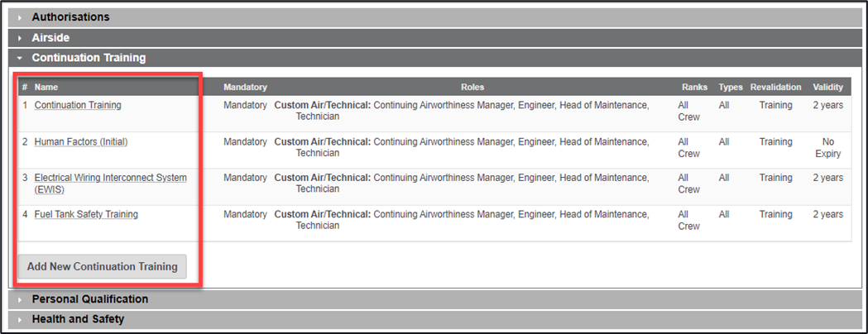Click the Name column header
Viewport: 868px width, 334px height.
point(46,87)
